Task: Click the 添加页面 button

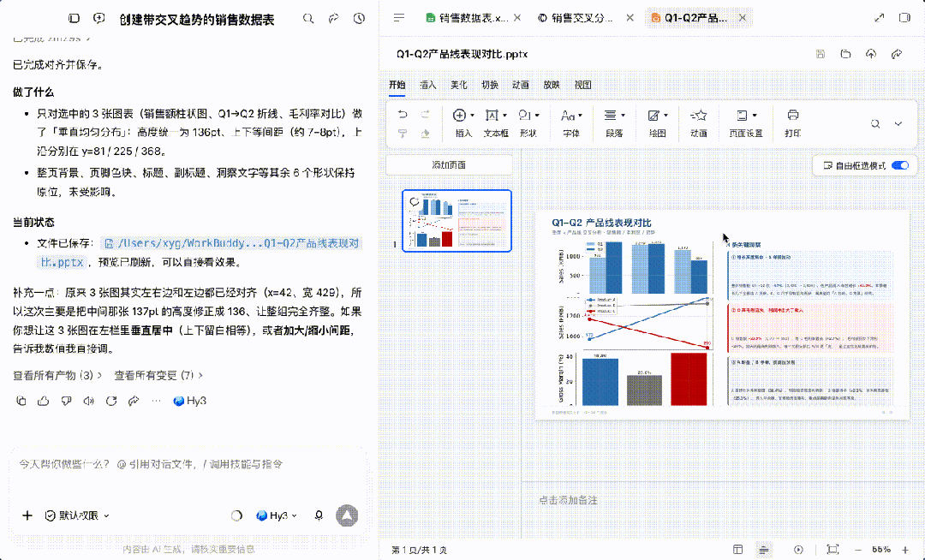Action: click(449, 165)
